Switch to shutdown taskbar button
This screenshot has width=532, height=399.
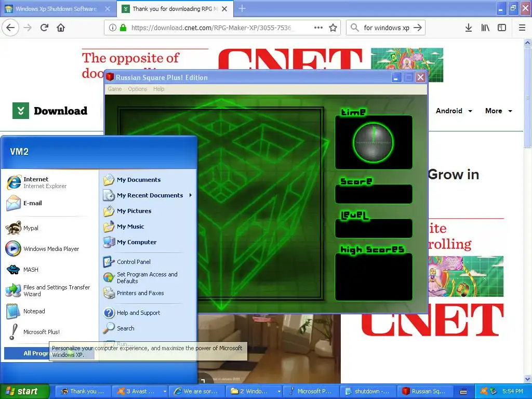tap(367, 391)
